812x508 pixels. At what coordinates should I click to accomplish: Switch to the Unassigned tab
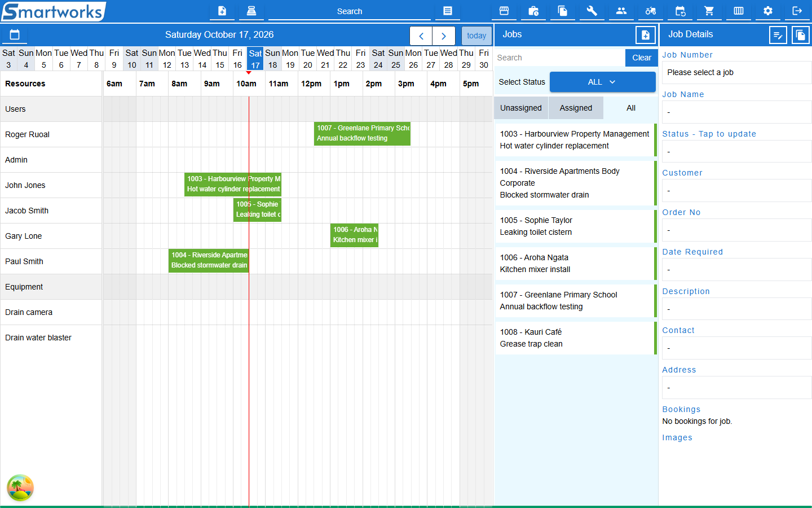(521, 108)
